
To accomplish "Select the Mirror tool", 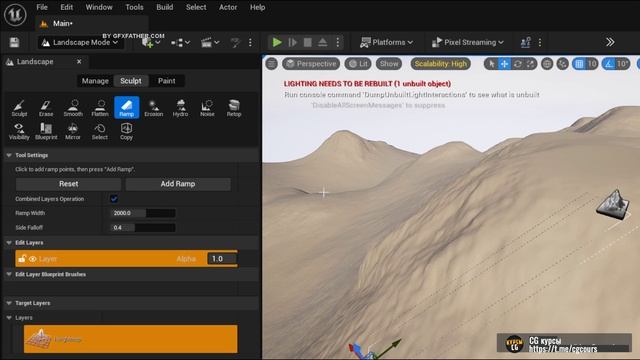I will (73, 131).
